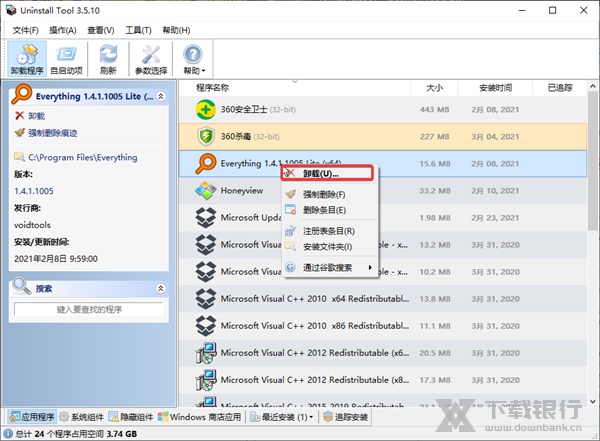This screenshot has width=600, height=441.
Task: Open the 帮助 toolbar dropdown
Action: pos(193,59)
